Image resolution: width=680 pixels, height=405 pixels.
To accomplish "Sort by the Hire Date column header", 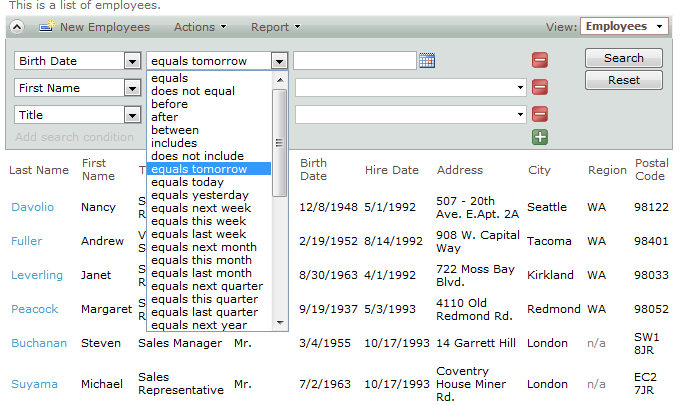I will (391, 170).
